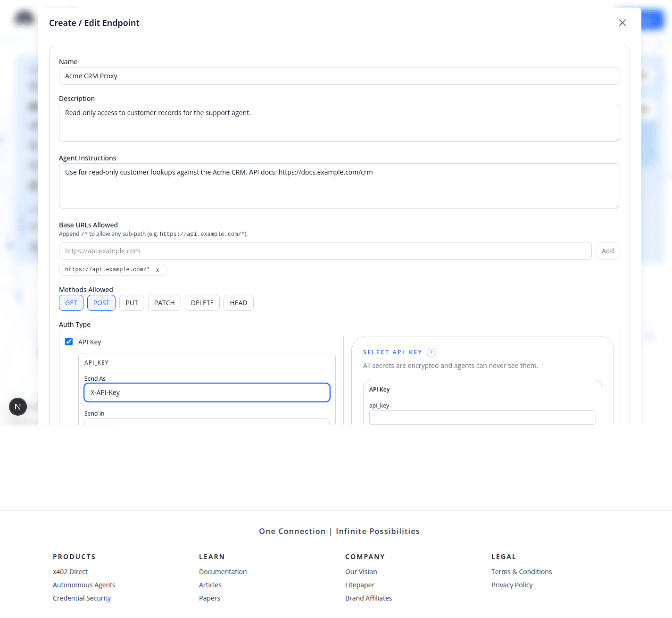Screen dimensions: 672x618
Task: Open Terms & Conditions link
Action: pyautogui.click(x=521, y=572)
